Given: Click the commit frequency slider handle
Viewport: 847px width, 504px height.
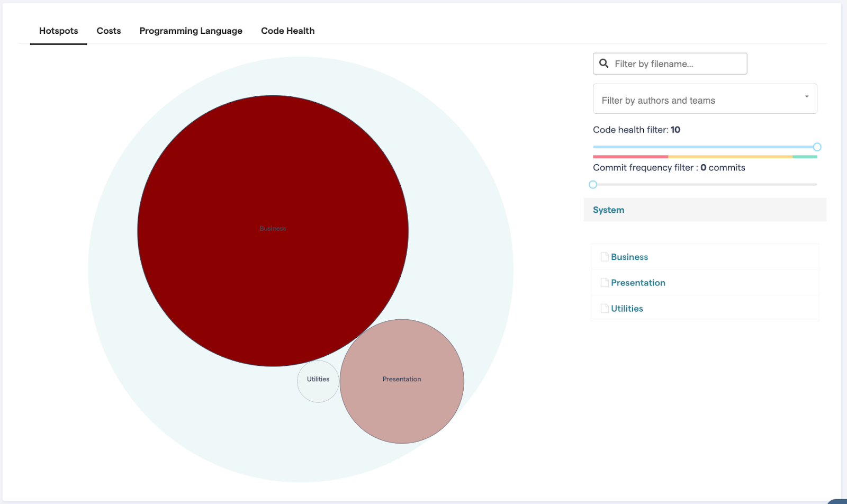Looking at the screenshot, I should coord(593,185).
